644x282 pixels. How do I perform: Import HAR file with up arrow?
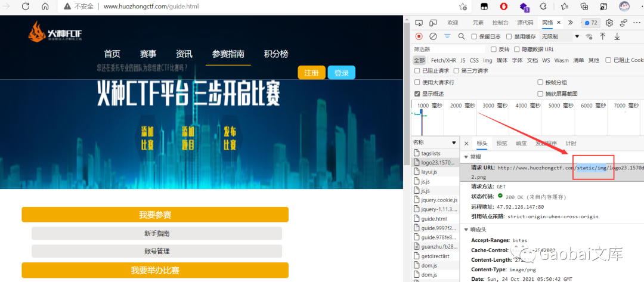(602, 36)
